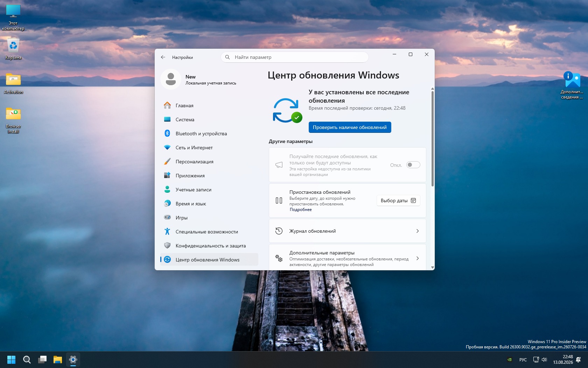Select the Bluetooth и устройства icon
The height and width of the screenshot is (368, 588).
167,134
